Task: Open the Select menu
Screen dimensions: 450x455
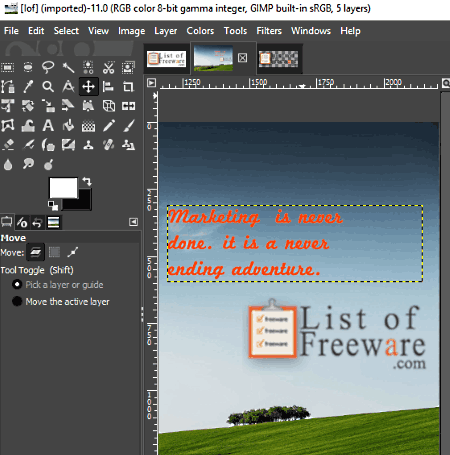Action: (x=66, y=31)
